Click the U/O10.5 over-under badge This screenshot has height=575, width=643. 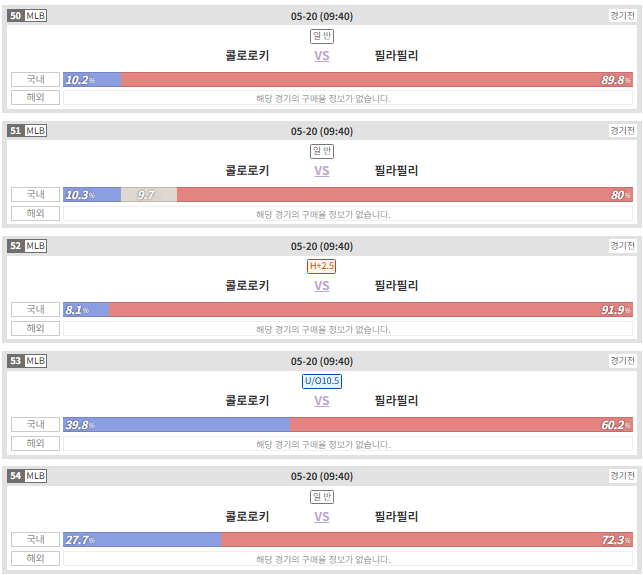click(322, 381)
